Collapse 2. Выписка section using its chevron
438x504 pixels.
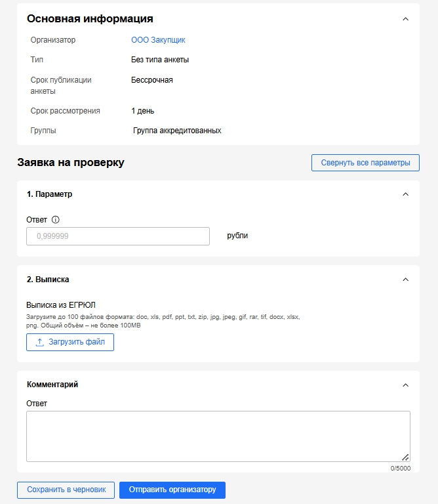coord(405,279)
